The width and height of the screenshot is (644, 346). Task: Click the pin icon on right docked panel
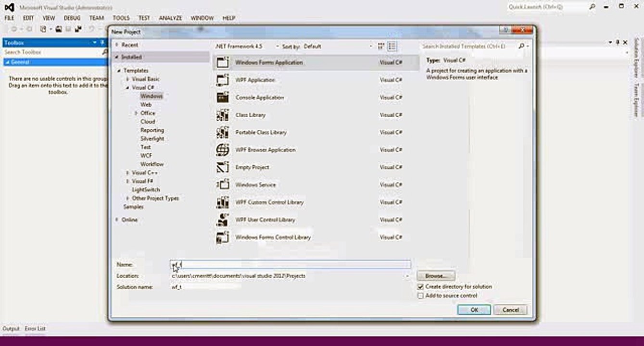619,42
